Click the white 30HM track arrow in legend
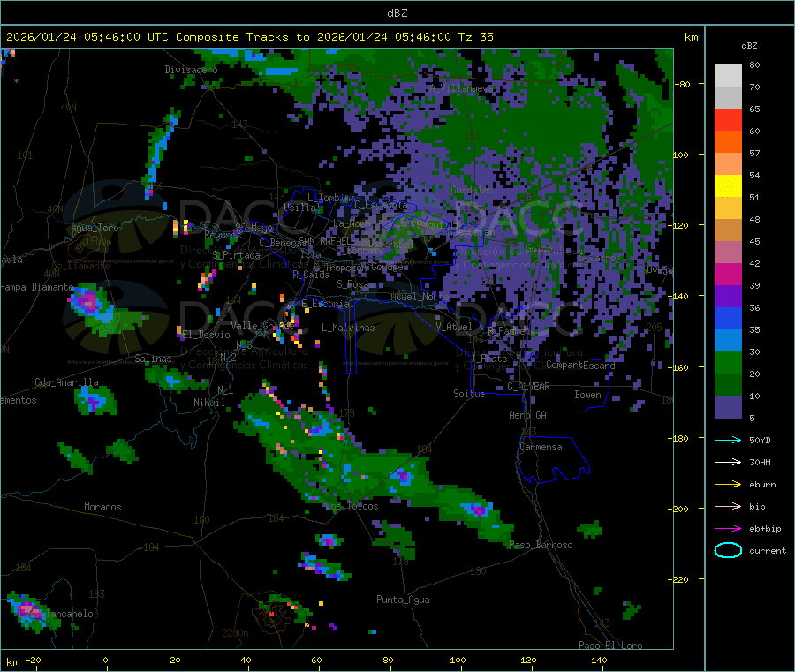This screenshot has height=672, width=795. pyautogui.click(x=728, y=462)
